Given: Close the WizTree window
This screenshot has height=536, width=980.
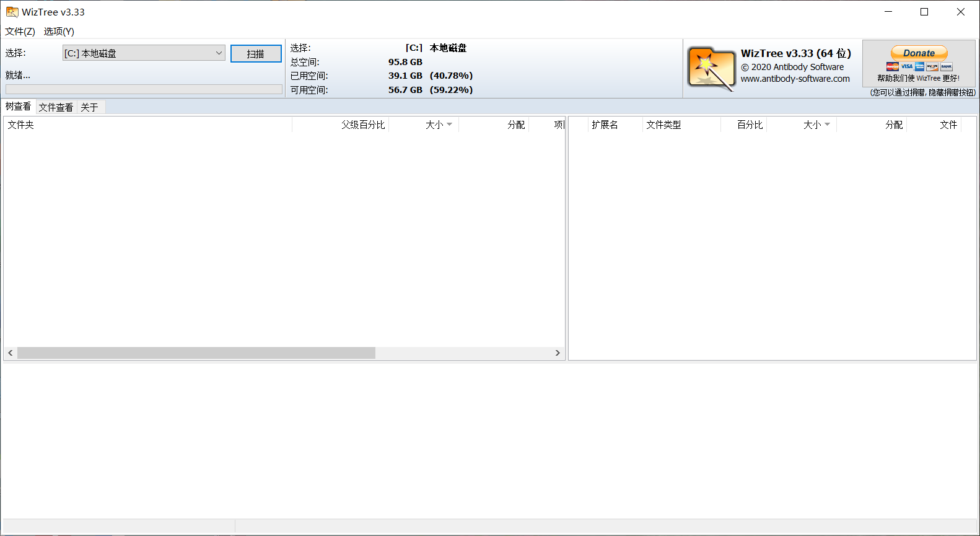Looking at the screenshot, I should (x=961, y=12).
